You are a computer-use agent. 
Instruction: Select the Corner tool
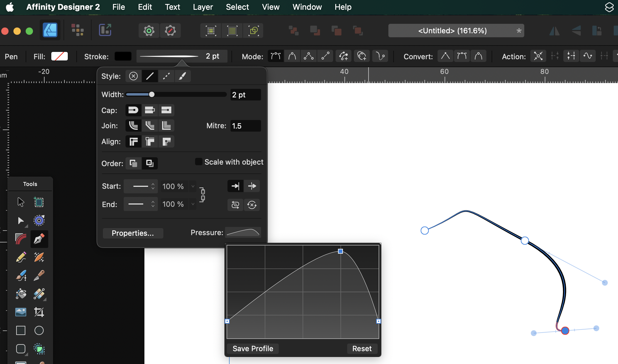click(20, 239)
